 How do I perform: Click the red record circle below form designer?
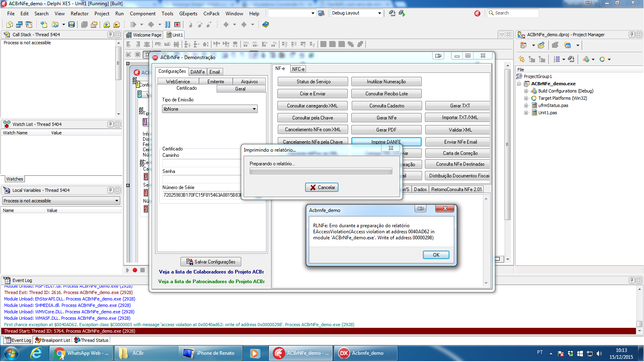pyautogui.click(x=135, y=270)
